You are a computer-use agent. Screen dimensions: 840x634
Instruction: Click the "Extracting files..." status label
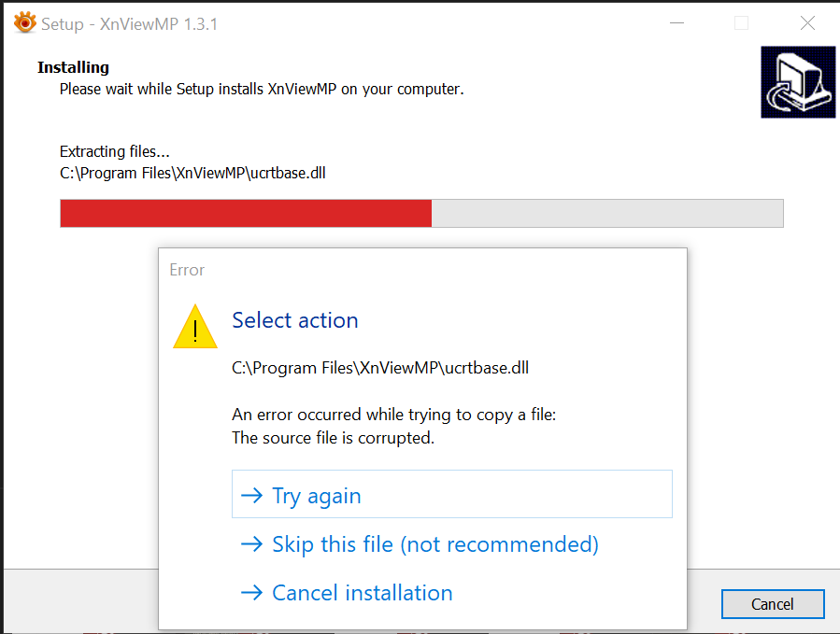pyautogui.click(x=114, y=151)
